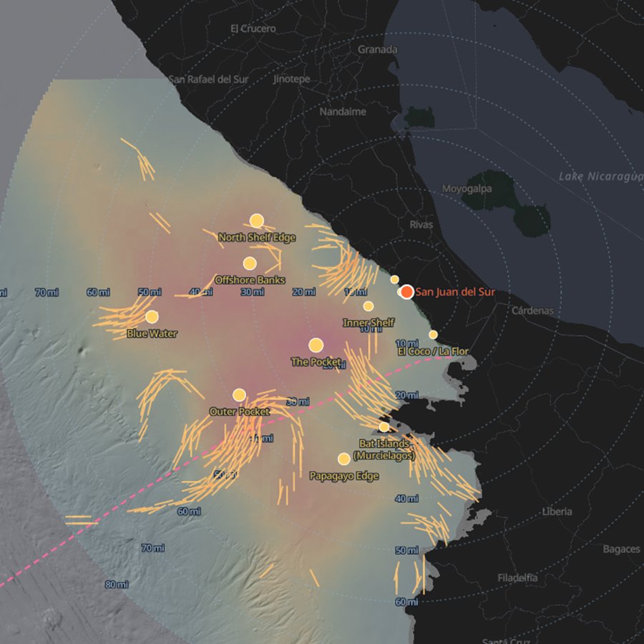The image size is (644, 644).
Task: Click the Bagaces town label
Action: coord(621,549)
